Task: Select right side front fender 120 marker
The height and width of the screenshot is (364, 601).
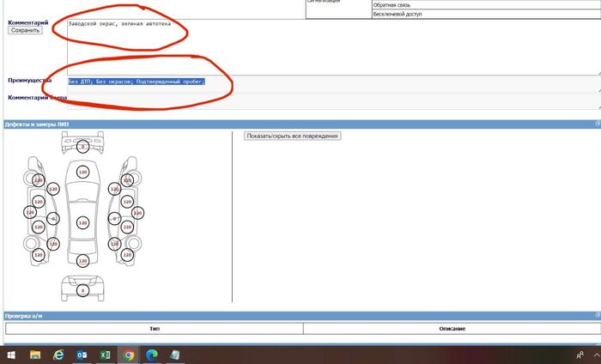Action: click(x=127, y=180)
